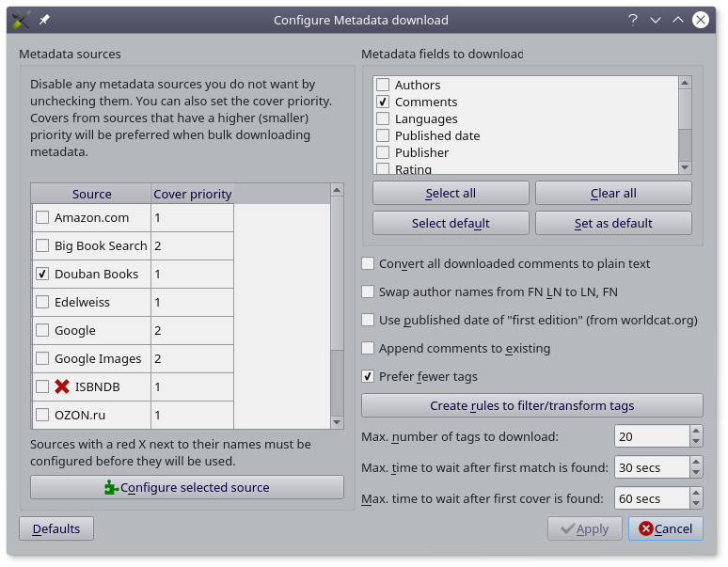Uncheck the Douban Books source
This screenshot has height=567, width=728.
coord(42,274)
